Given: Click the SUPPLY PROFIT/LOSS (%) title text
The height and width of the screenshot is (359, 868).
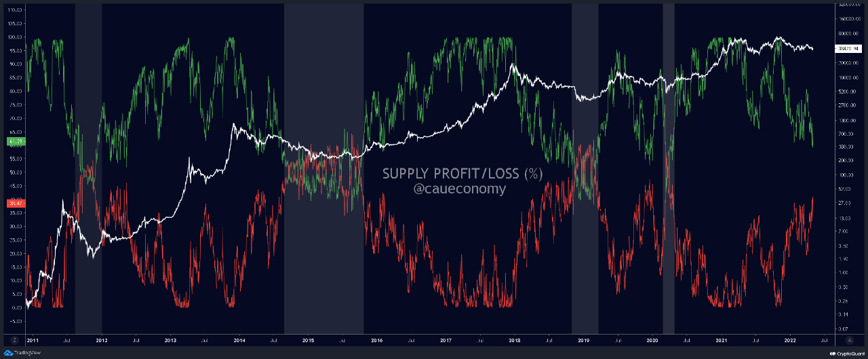Looking at the screenshot, I should click(462, 174).
